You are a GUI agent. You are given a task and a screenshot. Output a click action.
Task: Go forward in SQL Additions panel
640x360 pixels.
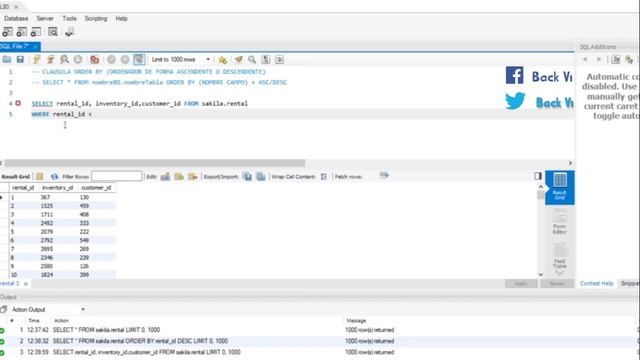pyautogui.click(x=599, y=60)
